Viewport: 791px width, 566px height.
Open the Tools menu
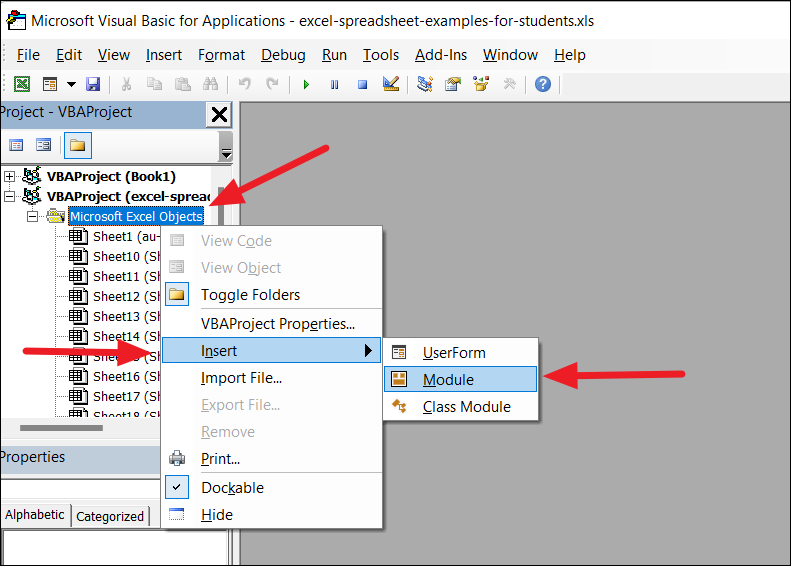coord(381,54)
